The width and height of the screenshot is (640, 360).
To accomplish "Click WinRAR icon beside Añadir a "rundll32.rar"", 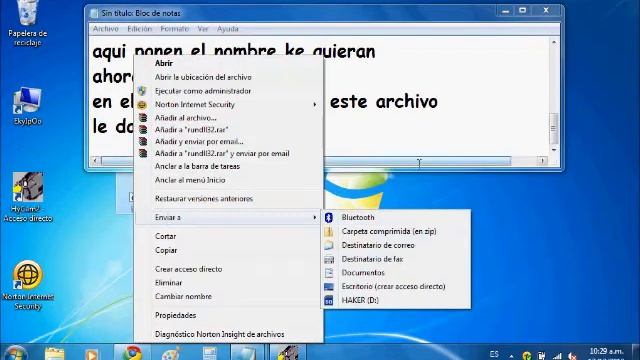I will click(142, 129).
